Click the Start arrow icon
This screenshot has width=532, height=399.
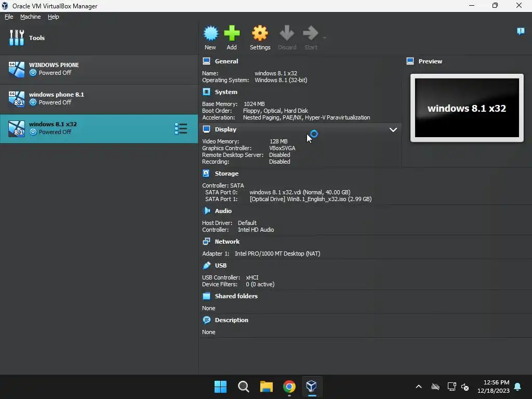[x=311, y=33]
